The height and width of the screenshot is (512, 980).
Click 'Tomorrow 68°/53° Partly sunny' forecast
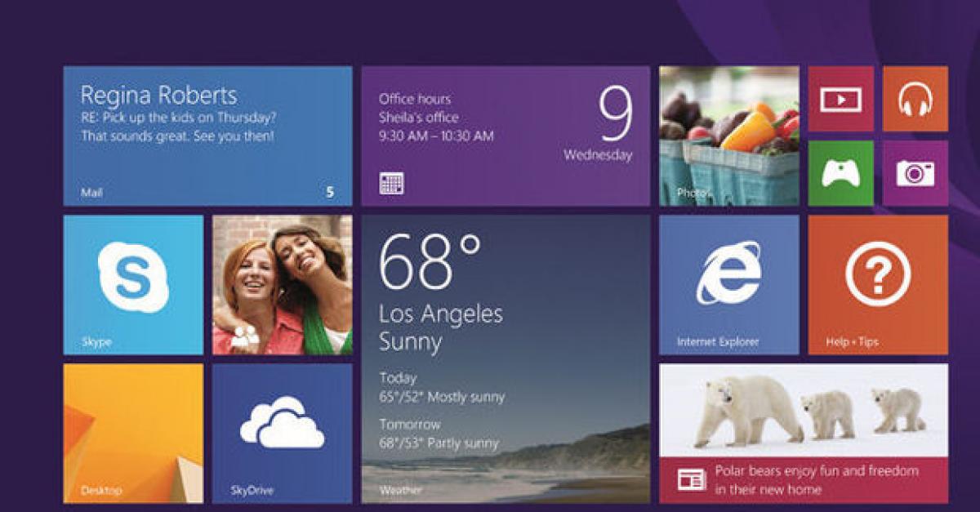point(439,434)
